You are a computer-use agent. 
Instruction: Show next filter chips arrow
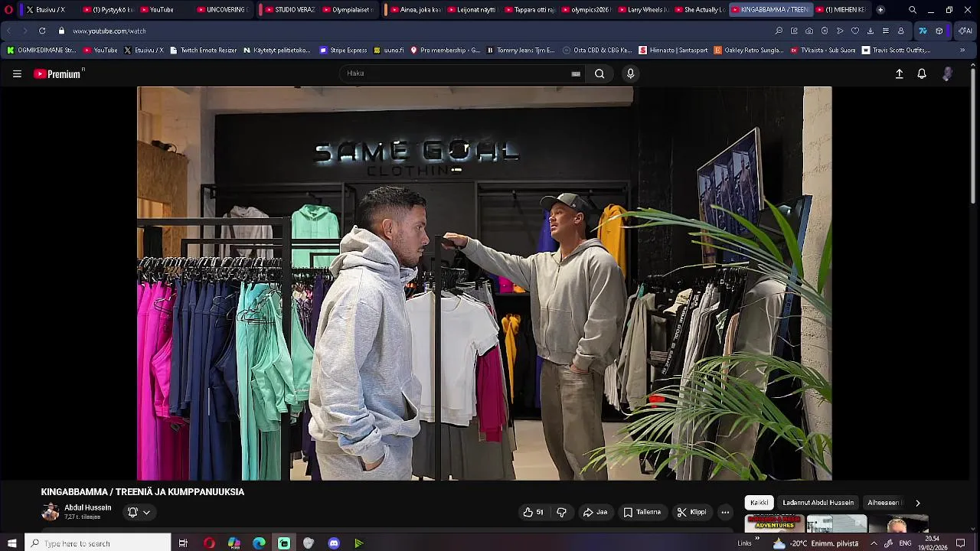coord(917,503)
